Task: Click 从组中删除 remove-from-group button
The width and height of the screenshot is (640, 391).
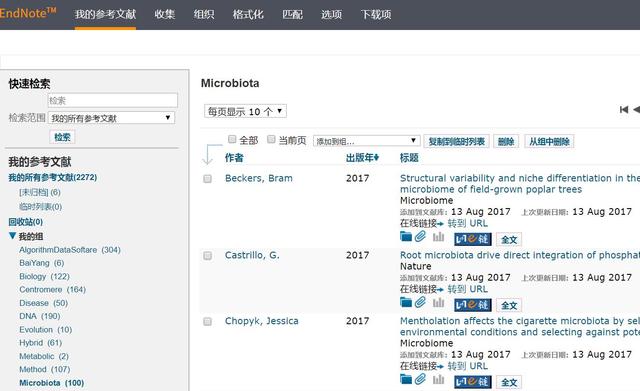Action: [549, 141]
